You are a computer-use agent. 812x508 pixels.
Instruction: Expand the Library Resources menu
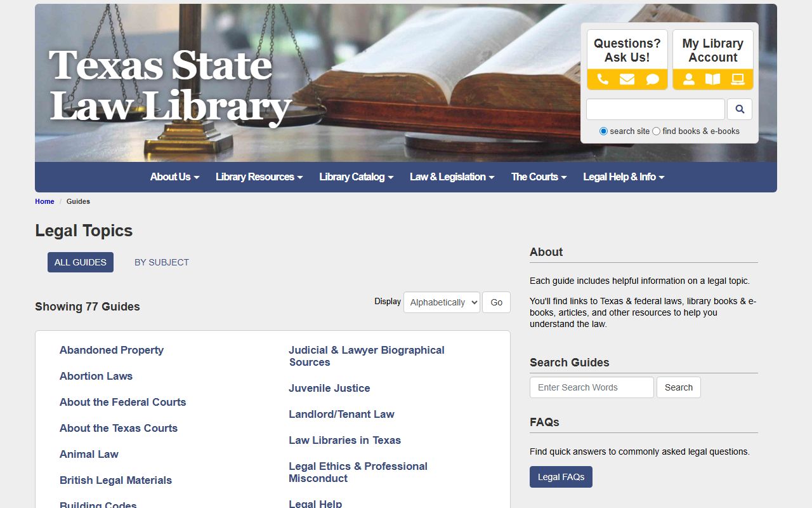259,177
